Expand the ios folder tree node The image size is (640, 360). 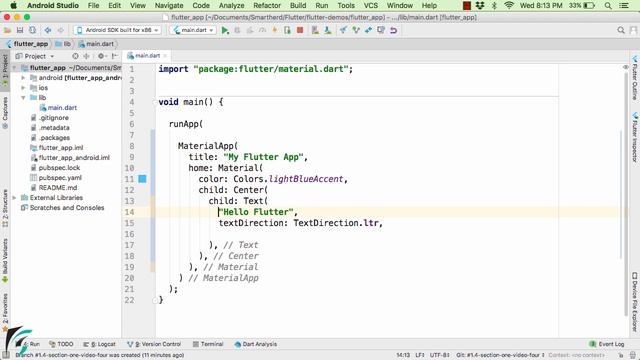pos(23,88)
